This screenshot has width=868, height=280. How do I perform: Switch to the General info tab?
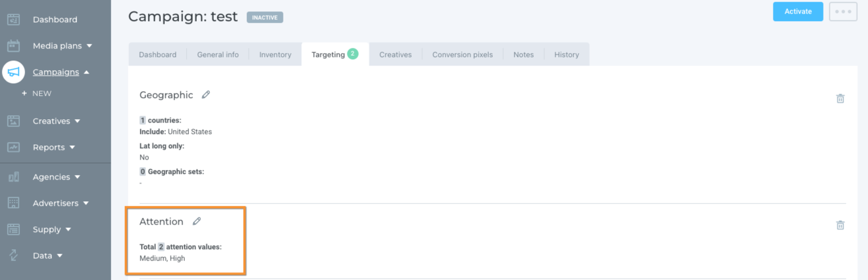(218, 55)
